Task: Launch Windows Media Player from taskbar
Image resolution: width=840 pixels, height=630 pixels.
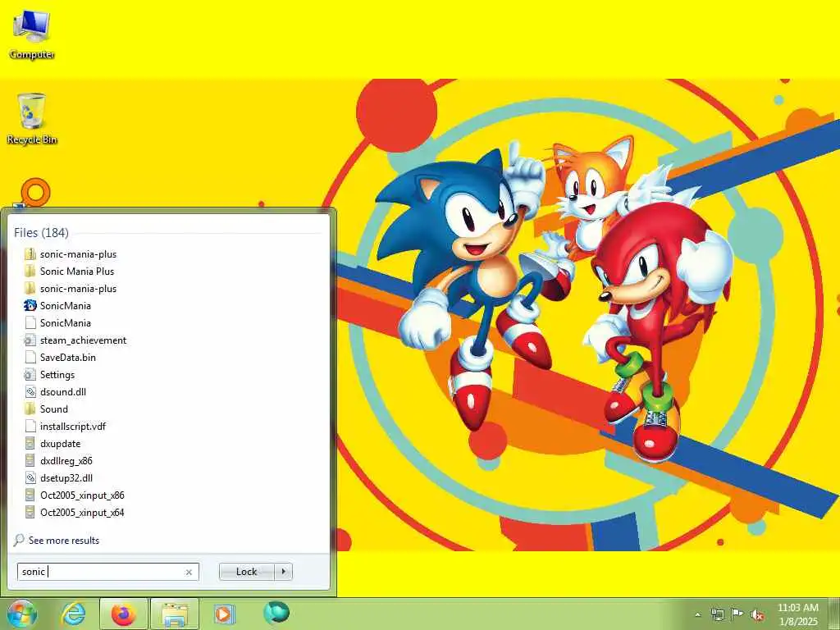Action: pos(223,614)
